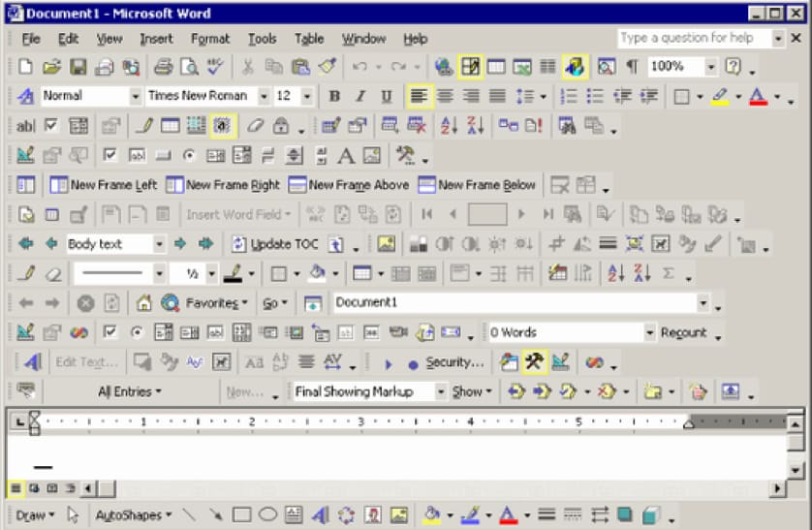Set Align Left alignment
Image resolution: width=812 pixels, height=530 pixels.
click(x=419, y=96)
